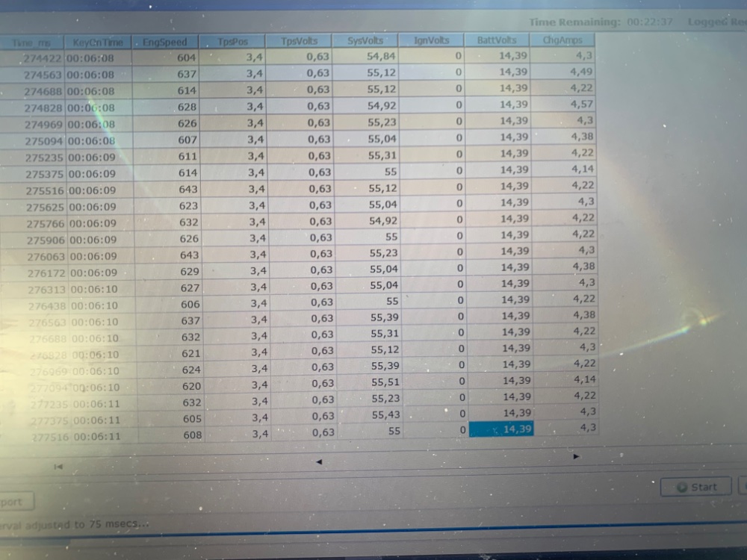Click SysVolts value 55,51
Screen dimensions: 747x560
coord(370,382)
